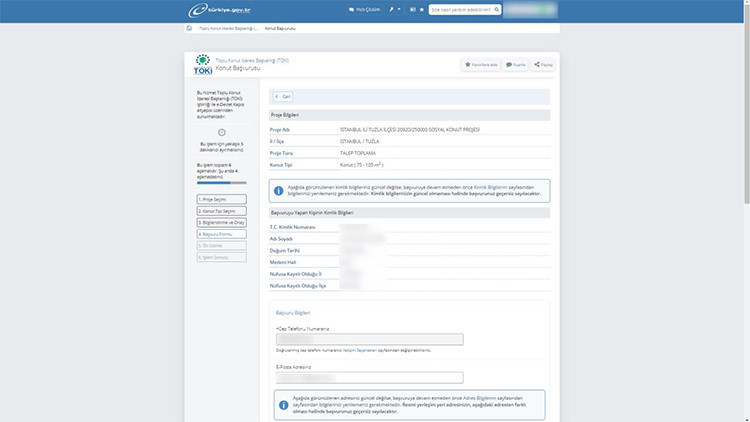This screenshot has width=750, height=422.
Task: Open the Kimlik Bilgilerim link
Action: [492, 187]
